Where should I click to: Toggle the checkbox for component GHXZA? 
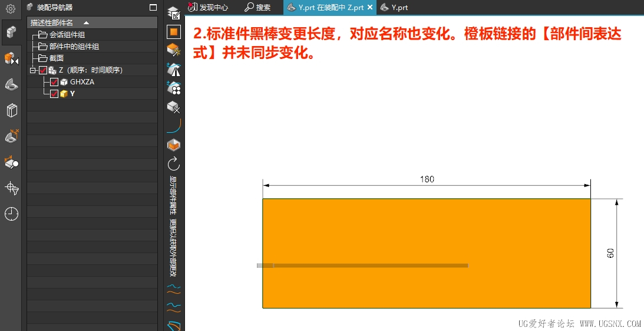click(x=54, y=82)
